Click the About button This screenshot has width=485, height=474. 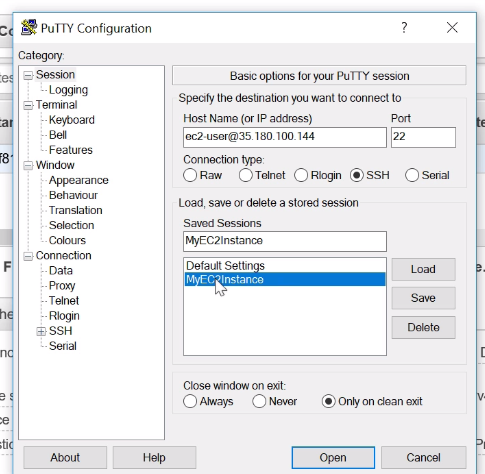[65, 458]
